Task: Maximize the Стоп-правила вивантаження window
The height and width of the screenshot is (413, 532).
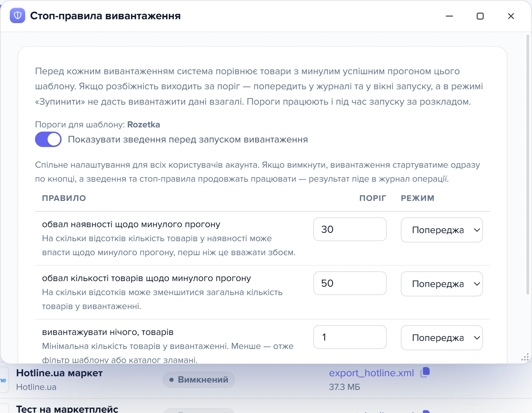Action: click(x=480, y=16)
